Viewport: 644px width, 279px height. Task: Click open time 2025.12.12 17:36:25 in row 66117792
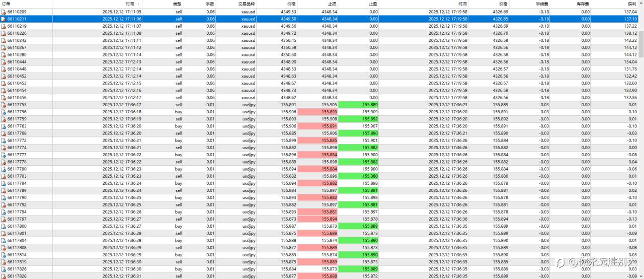122,205
